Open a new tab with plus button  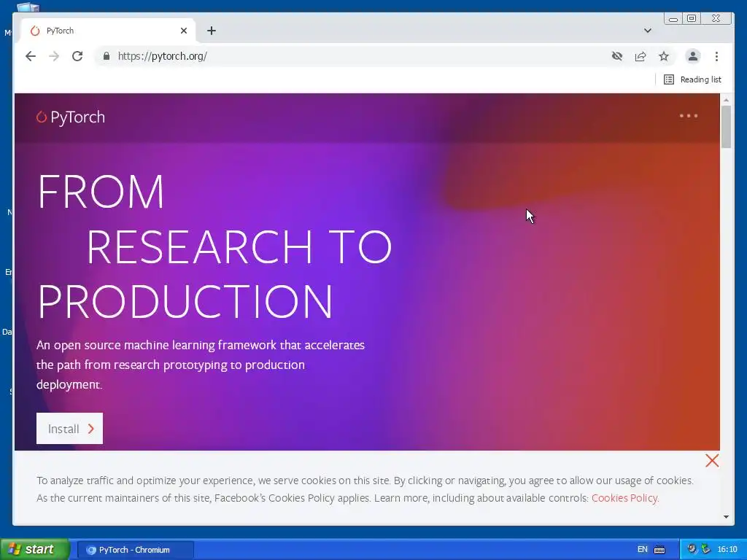[212, 31]
